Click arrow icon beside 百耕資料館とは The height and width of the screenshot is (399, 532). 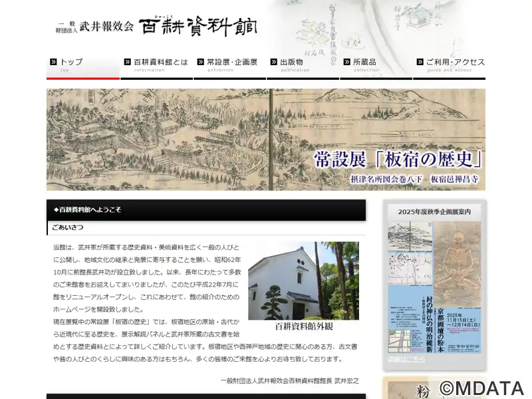coord(127,62)
